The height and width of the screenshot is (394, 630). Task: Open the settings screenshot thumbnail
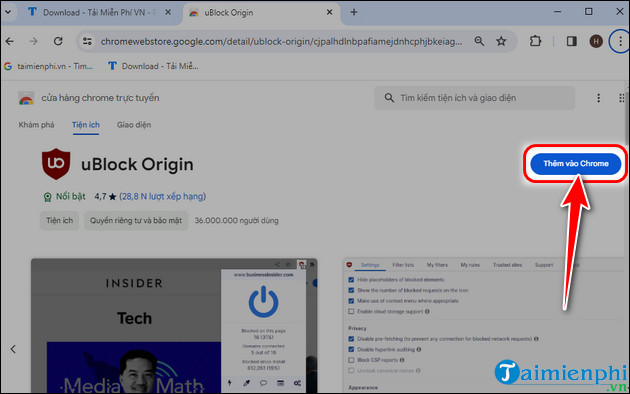[484, 326]
